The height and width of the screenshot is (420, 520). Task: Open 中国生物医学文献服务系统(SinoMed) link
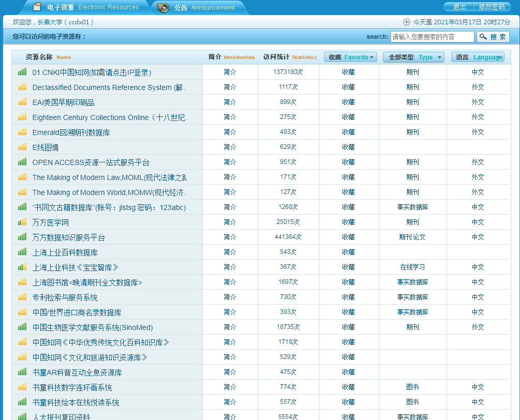[x=93, y=327]
